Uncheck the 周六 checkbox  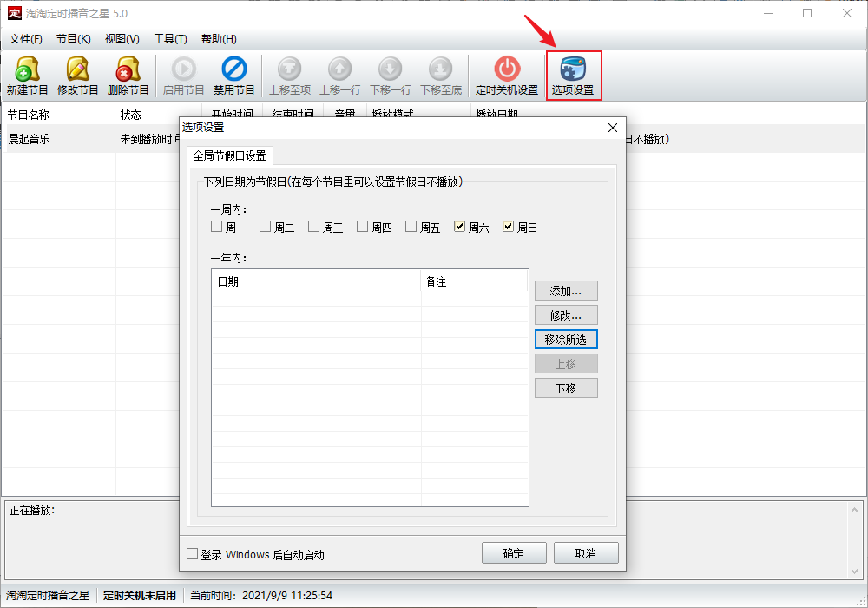tap(459, 227)
